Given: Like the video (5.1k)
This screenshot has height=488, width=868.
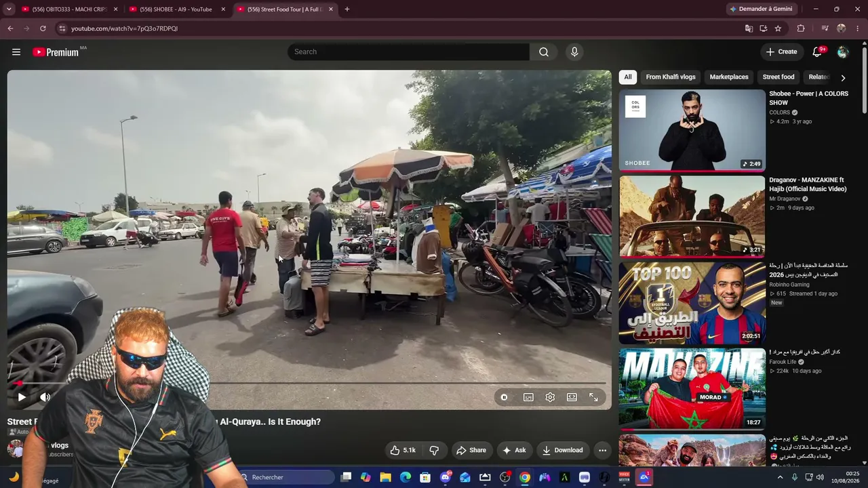Looking at the screenshot, I should click(x=403, y=450).
